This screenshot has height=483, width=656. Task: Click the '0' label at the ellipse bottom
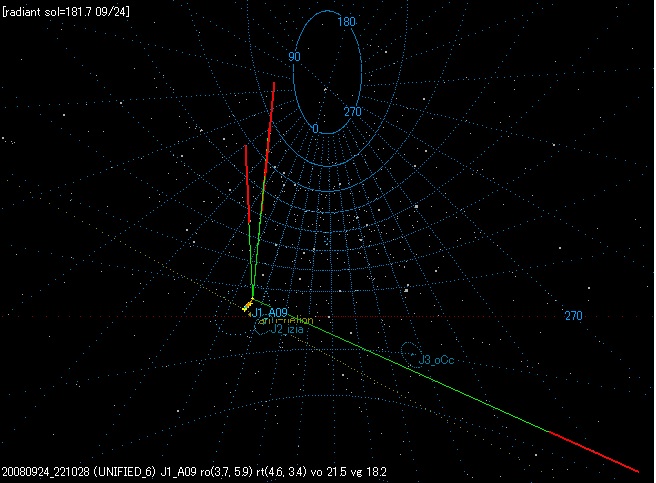point(315,128)
